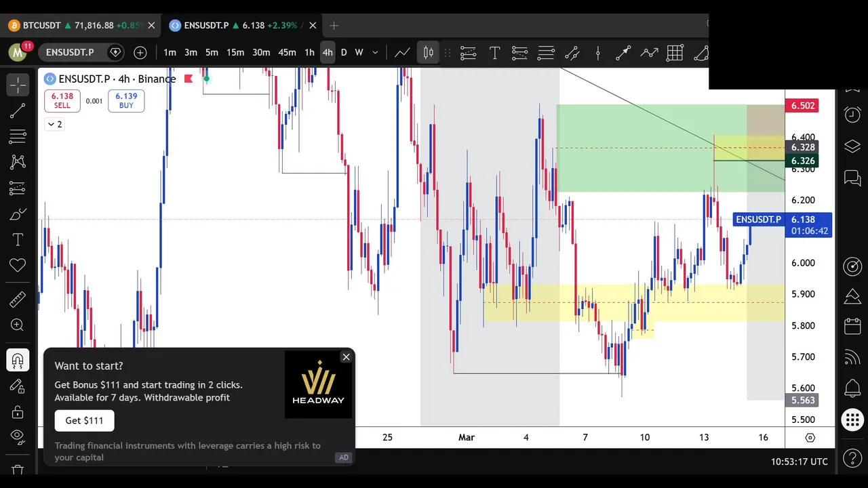
Task: Select the grid table toolbar tool
Action: tap(675, 52)
